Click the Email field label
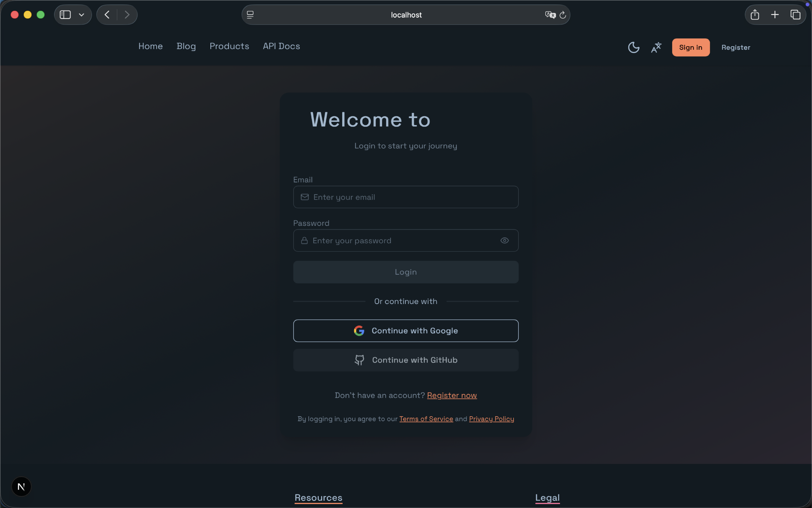The width and height of the screenshot is (812, 508). pyautogui.click(x=303, y=180)
